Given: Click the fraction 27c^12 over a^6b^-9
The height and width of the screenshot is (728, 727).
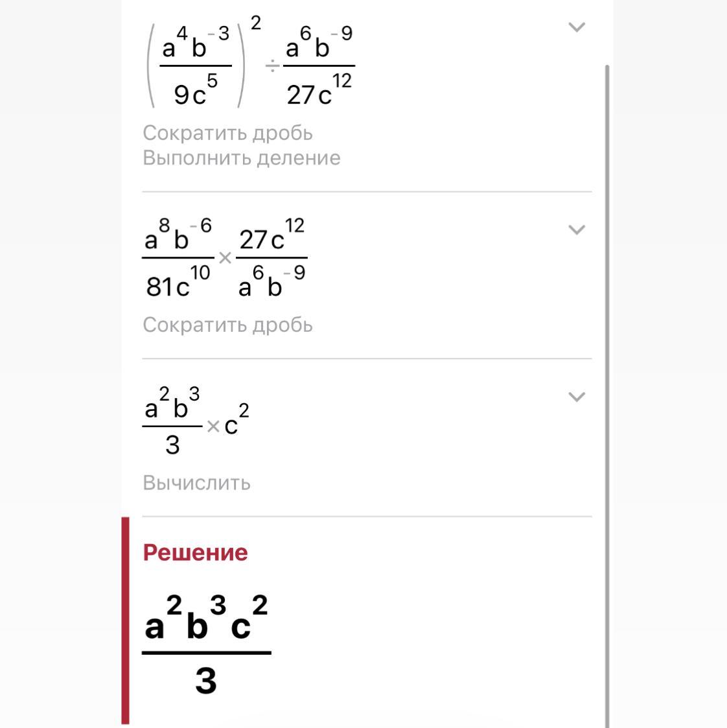Looking at the screenshot, I should point(271,258).
